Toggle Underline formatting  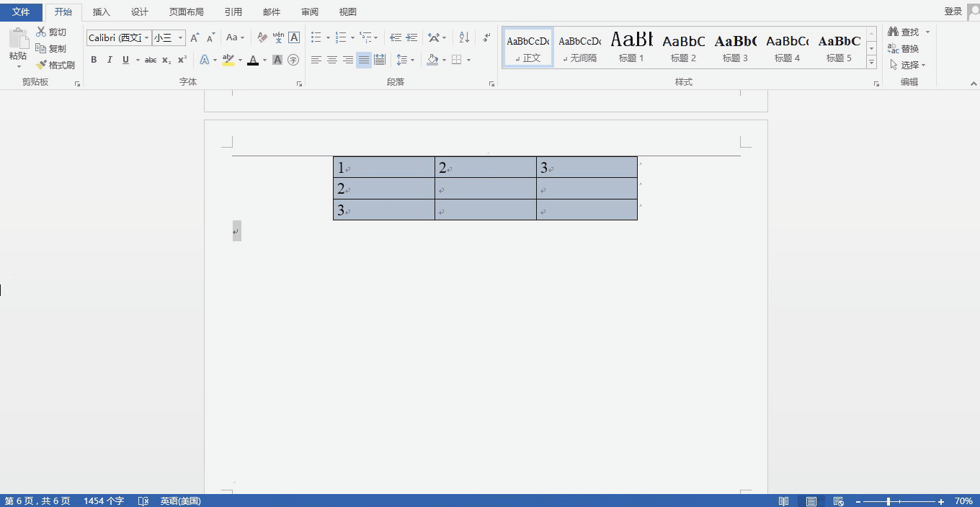click(x=125, y=60)
